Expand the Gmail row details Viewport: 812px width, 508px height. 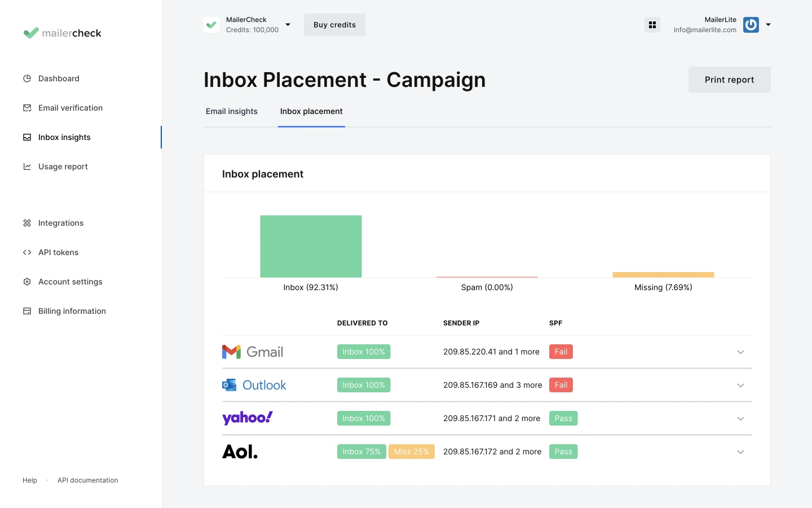(x=740, y=352)
